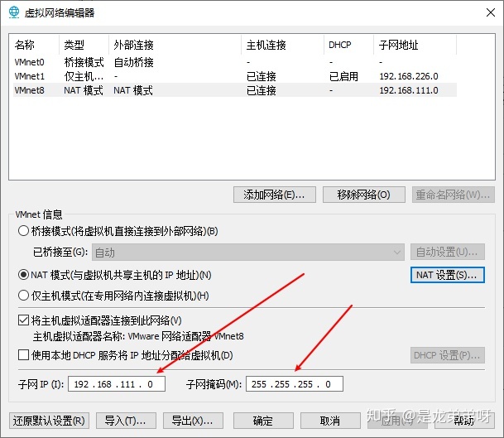Click 桥接模式 type cell of VMnet0
This screenshot has width=504, height=438.
pos(84,62)
